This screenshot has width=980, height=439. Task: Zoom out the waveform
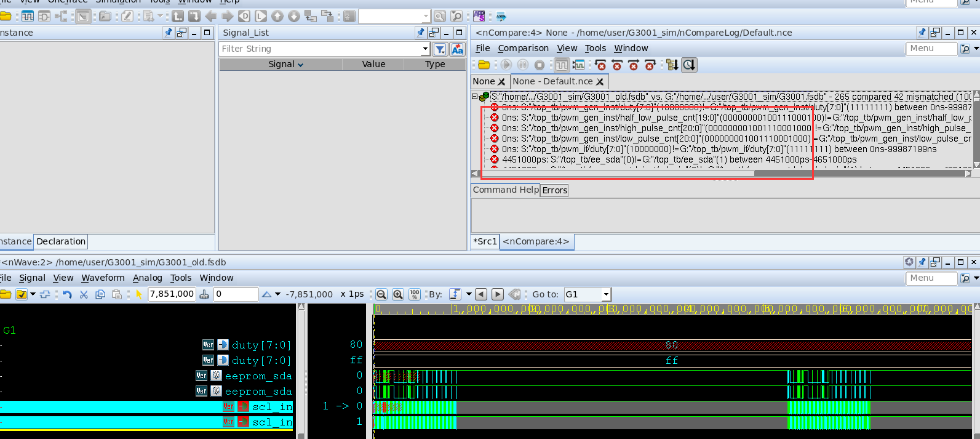pyautogui.click(x=381, y=294)
